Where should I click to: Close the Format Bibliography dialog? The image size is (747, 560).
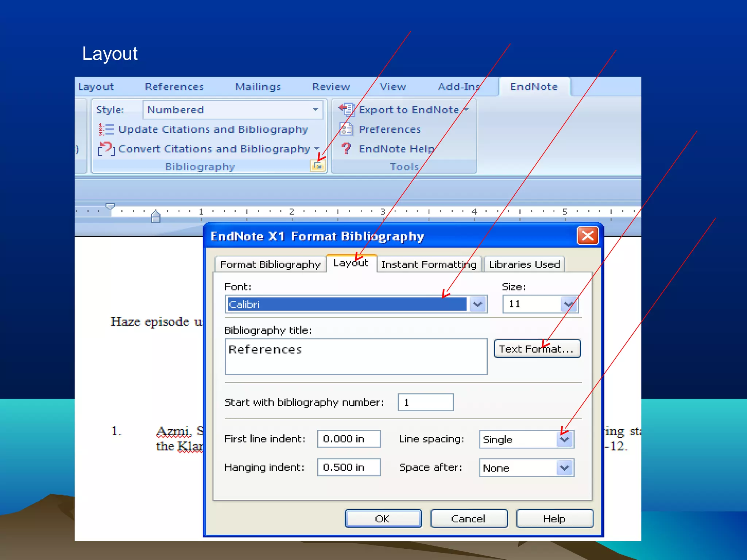587,236
